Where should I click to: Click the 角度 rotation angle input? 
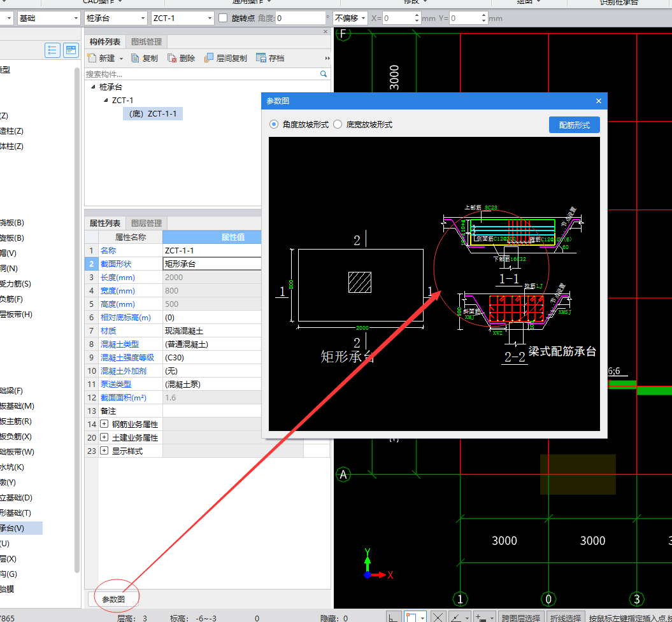pos(301,18)
